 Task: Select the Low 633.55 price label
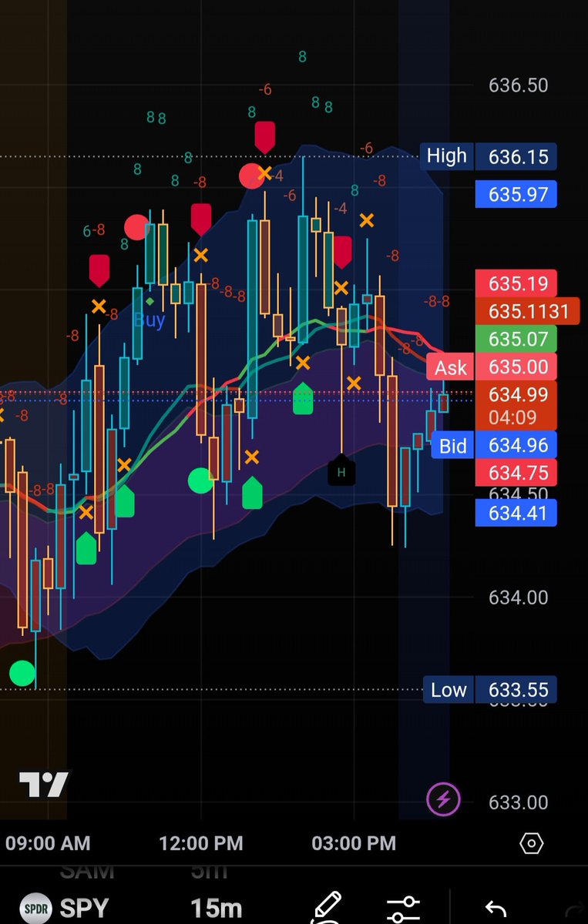[489, 690]
